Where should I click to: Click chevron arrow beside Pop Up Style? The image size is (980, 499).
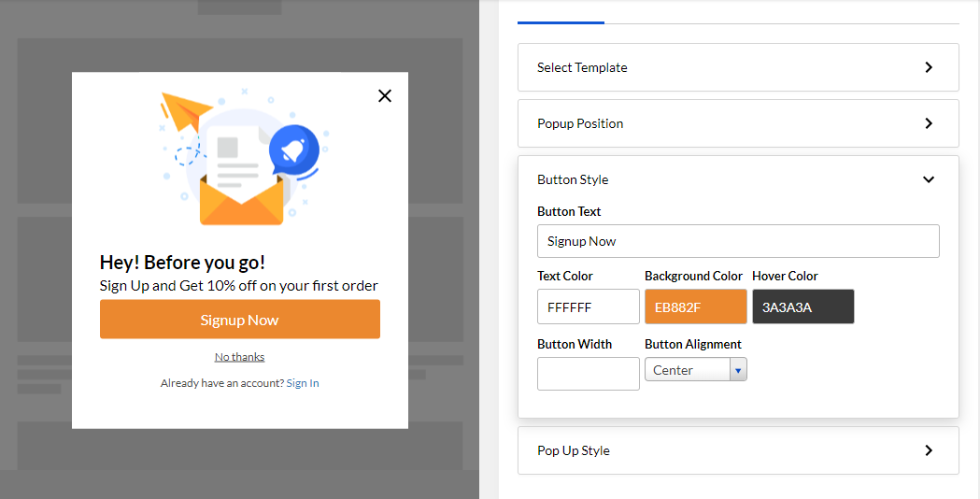tap(929, 450)
